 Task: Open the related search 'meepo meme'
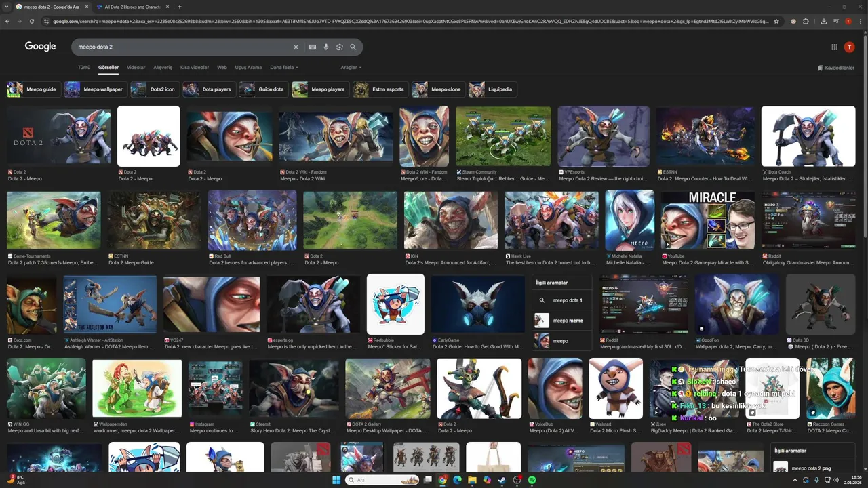pyautogui.click(x=562, y=321)
